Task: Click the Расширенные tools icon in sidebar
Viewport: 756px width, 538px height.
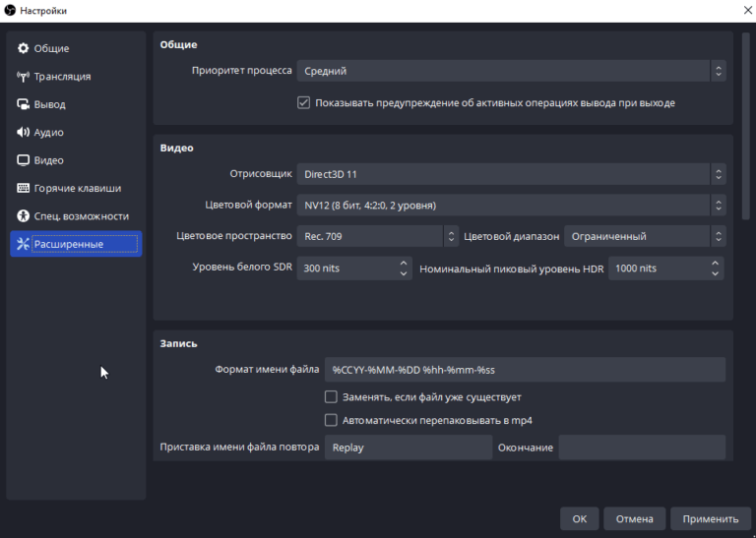Action: click(24, 244)
